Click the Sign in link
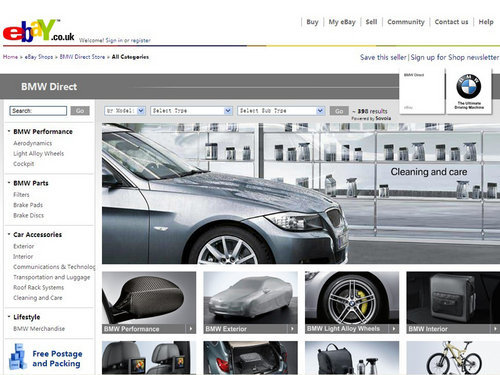Viewport: 500px width, 375px height. pyautogui.click(x=114, y=40)
